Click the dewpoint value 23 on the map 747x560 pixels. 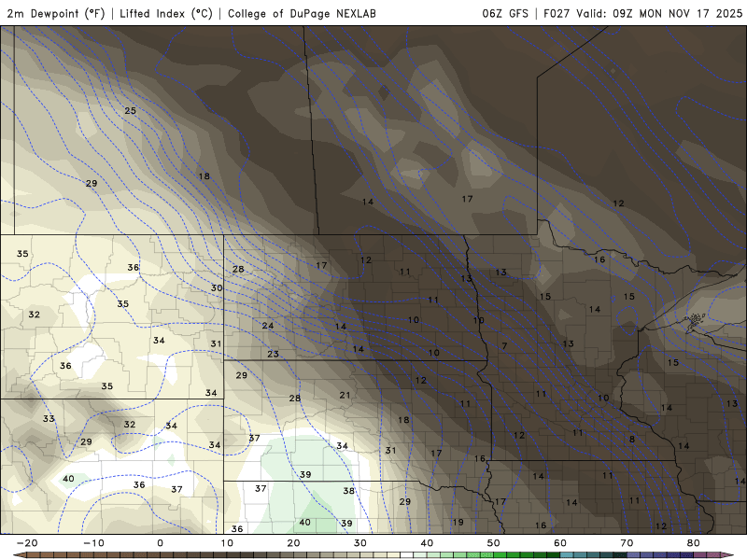point(273,354)
